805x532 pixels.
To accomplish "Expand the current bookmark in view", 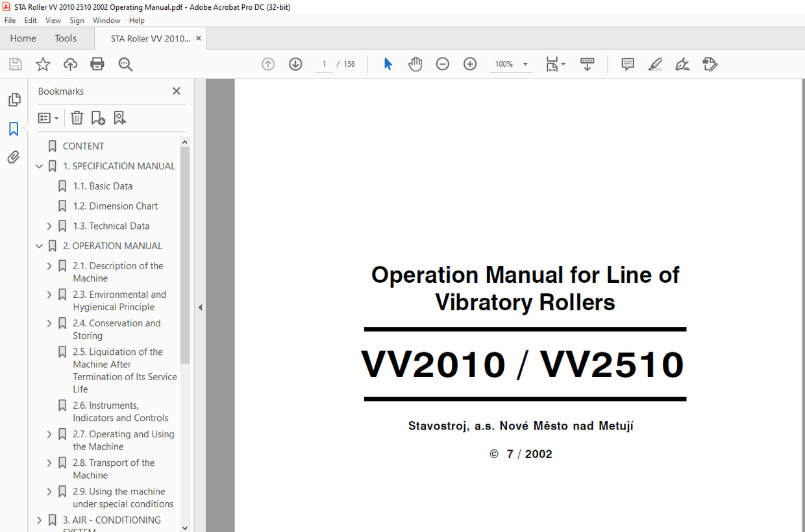I will [119, 117].
